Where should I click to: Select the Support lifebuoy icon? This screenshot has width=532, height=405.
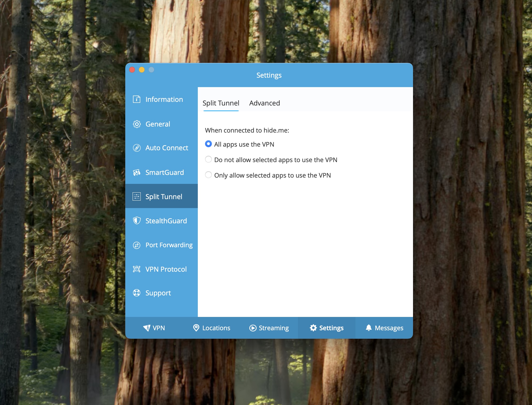pos(137,293)
